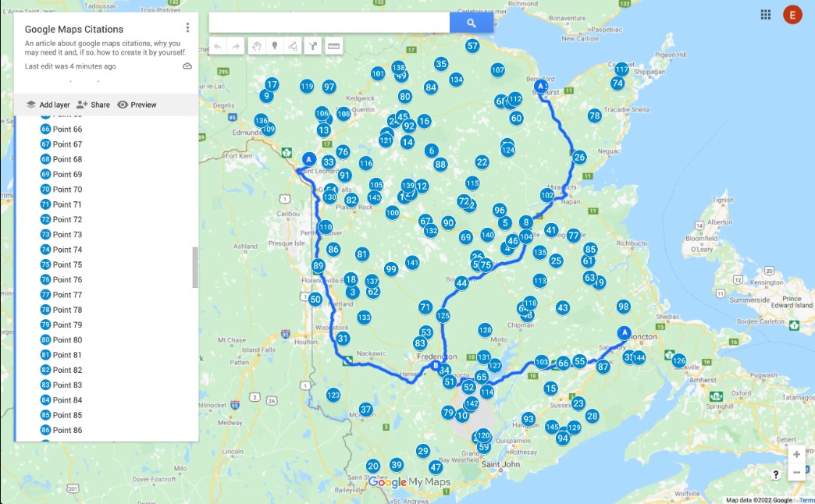Click map marker 123
Viewport: 815px width, 504px height.
[333, 395]
